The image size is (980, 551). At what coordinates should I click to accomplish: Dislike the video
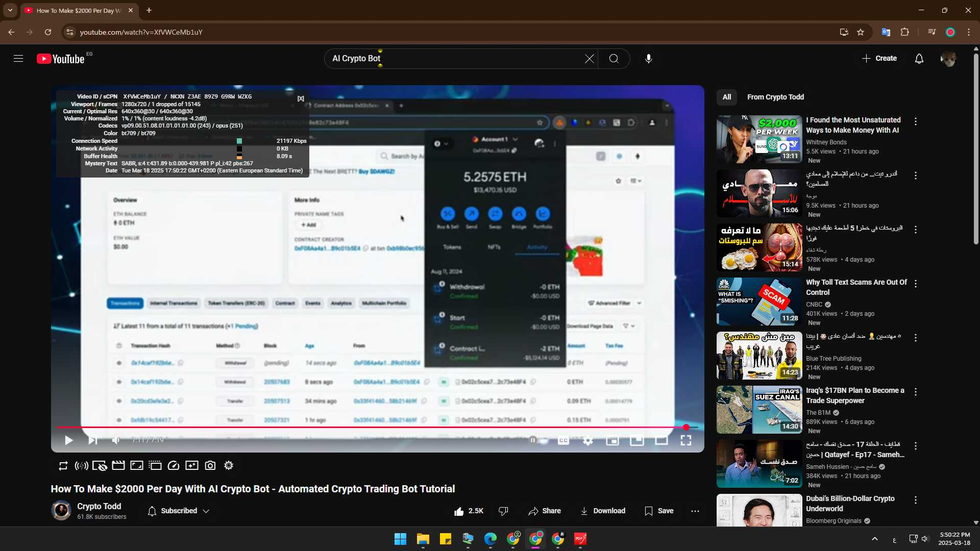[503, 511]
